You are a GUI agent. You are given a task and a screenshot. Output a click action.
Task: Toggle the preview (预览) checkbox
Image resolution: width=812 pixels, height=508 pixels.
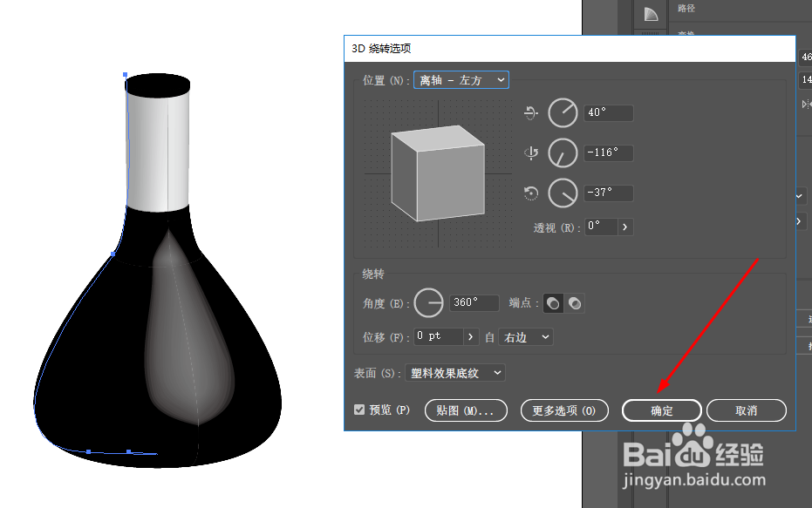pyautogui.click(x=359, y=410)
